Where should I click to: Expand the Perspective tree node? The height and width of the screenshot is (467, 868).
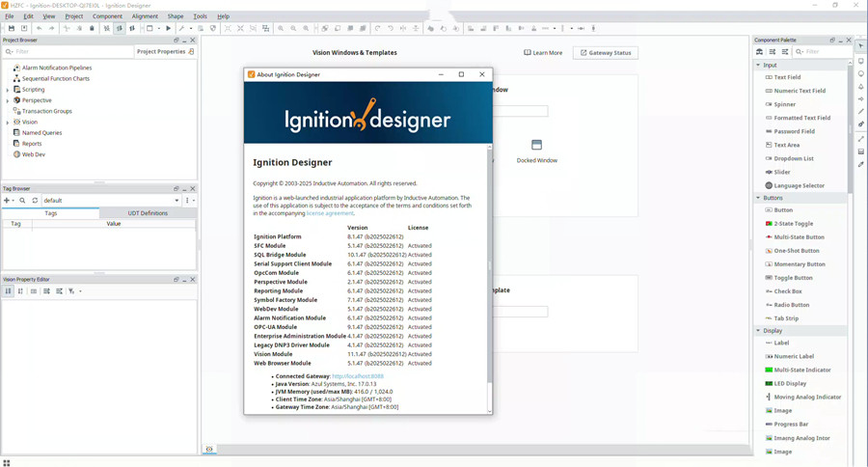pos(7,100)
